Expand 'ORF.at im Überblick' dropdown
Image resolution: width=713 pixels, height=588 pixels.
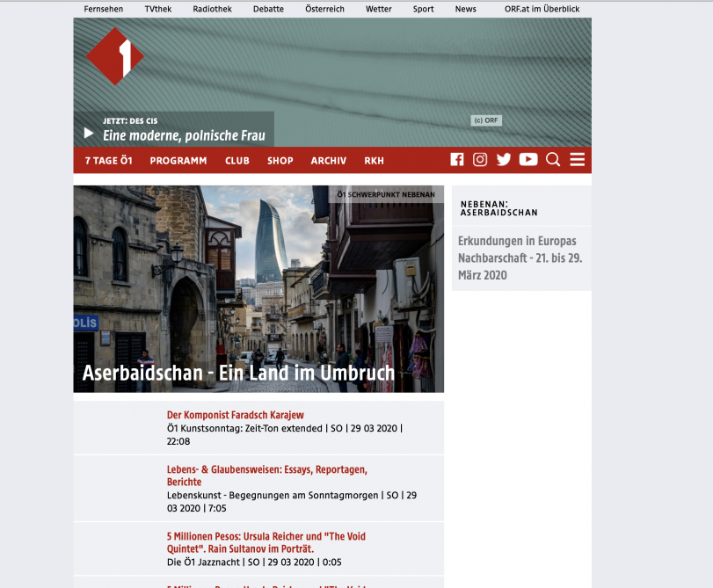(x=542, y=9)
